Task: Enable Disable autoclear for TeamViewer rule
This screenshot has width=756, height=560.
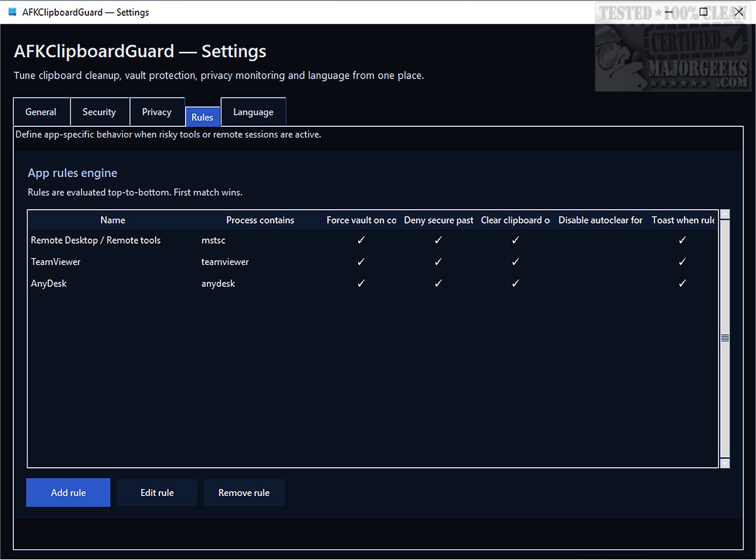Action: click(600, 262)
